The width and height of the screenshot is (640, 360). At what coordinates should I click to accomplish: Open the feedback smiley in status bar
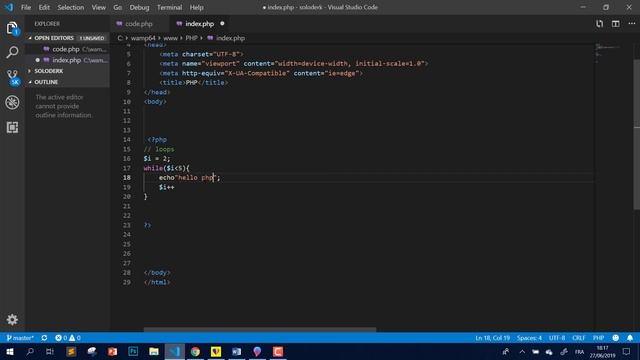point(616,338)
